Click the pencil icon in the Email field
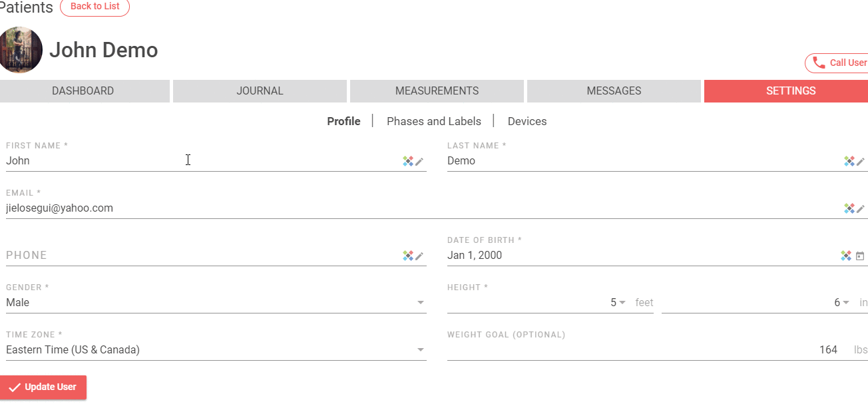This screenshot has height=406, width=868. [861, 208]
